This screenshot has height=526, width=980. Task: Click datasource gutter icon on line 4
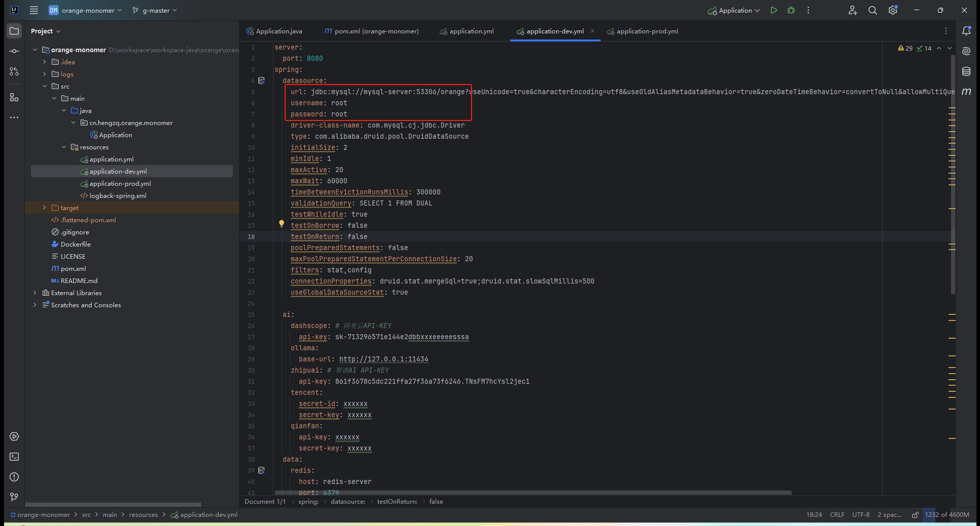pyautogui.click(x=261, y=80)
